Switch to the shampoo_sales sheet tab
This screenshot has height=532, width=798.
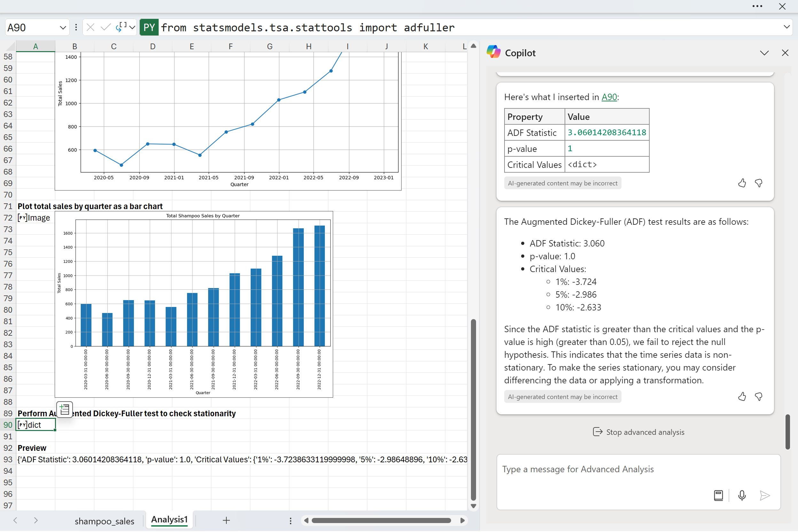pos(104,521)
